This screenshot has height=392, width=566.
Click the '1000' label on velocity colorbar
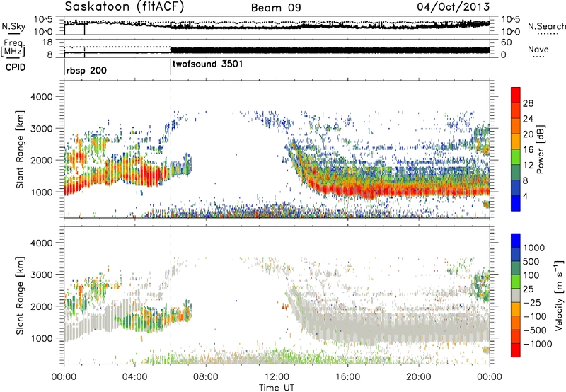coord(534,248)
